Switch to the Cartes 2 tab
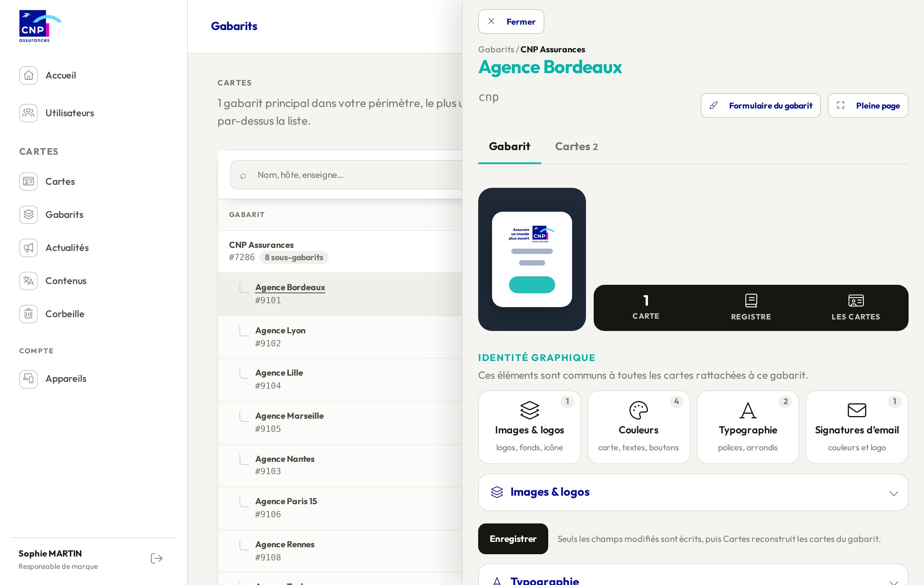Screen dimensions: 924x585 click(576, 147)
